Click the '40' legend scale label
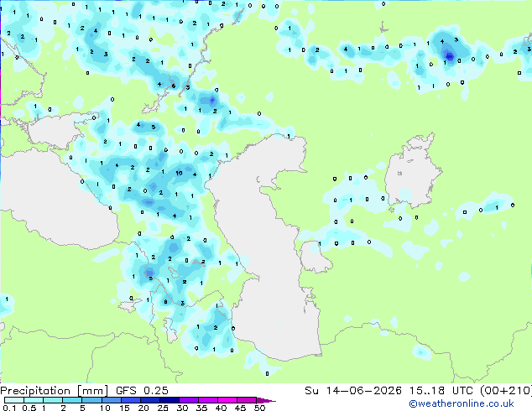The image size is (532, 411). (222, 408)
